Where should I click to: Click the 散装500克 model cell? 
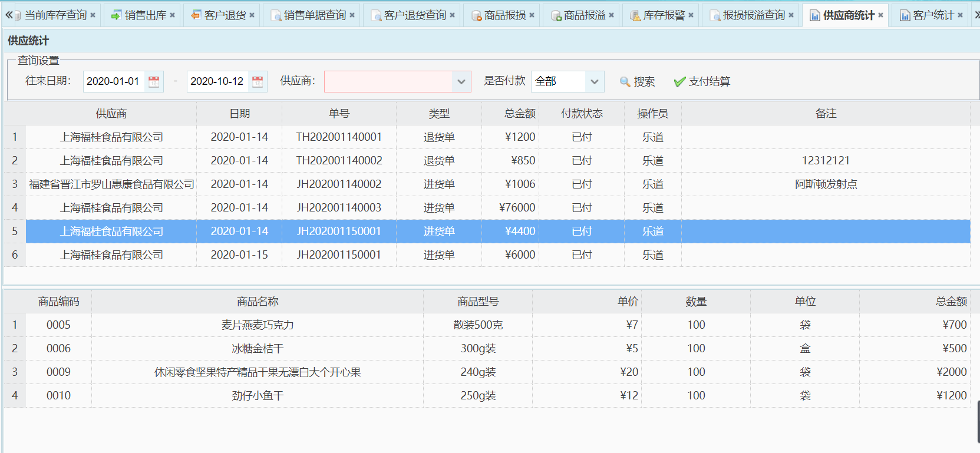(478, 325)
